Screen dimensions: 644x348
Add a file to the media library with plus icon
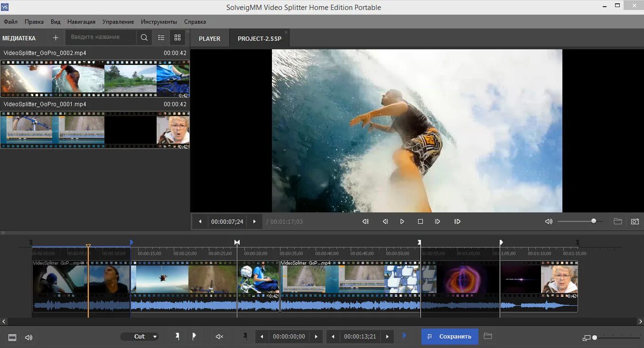pyautogui.click(x=56, y=37)
